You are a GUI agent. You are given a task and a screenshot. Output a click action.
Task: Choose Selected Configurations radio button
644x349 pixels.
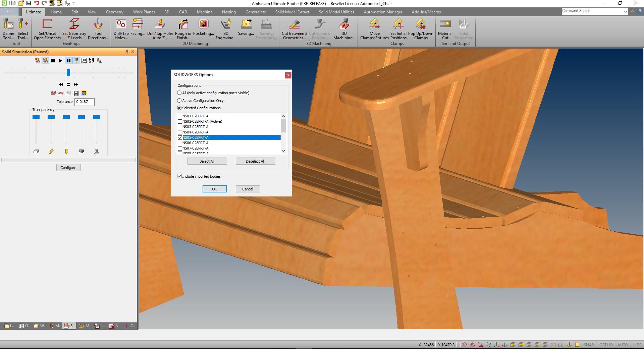[x=179, y=108]
